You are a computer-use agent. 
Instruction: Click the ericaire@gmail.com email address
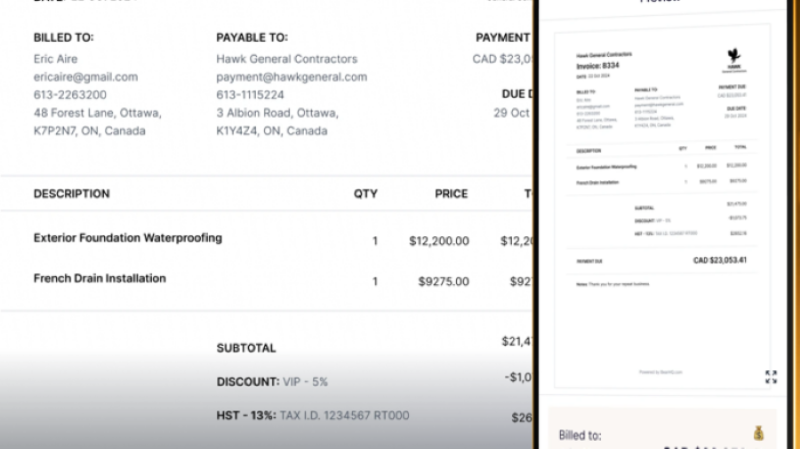coord(85,77)
